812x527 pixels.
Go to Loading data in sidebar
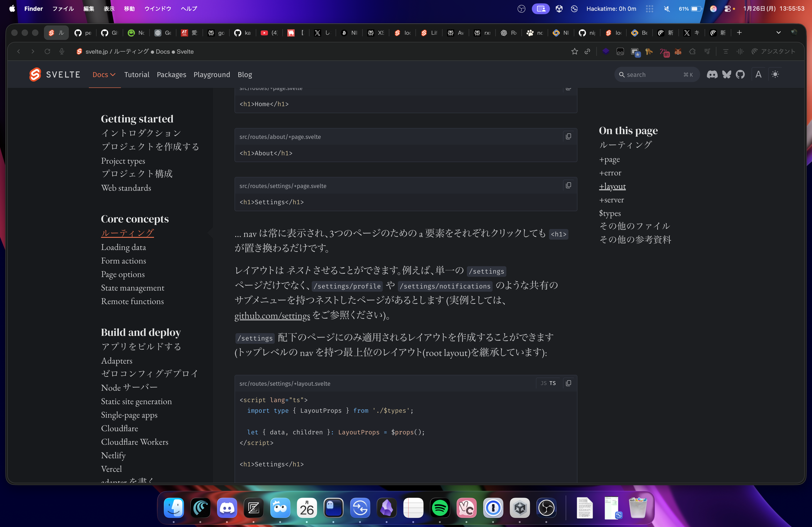123,247
